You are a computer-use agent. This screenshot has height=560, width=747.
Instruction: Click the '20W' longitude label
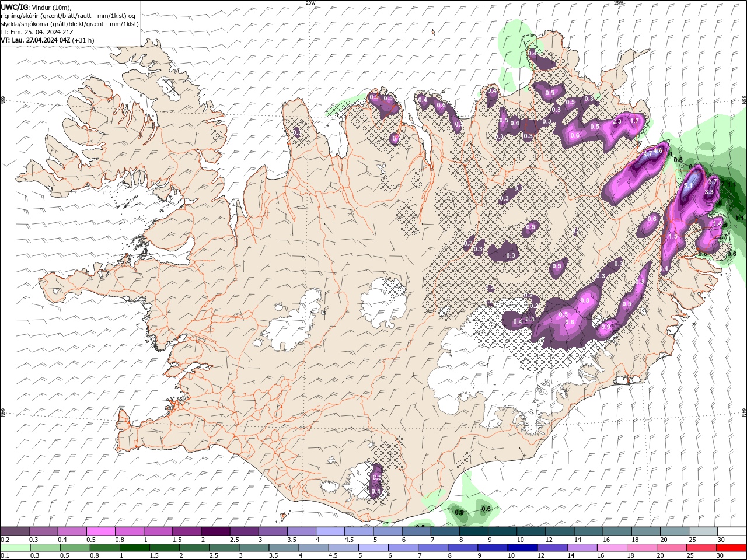(310, 3)
